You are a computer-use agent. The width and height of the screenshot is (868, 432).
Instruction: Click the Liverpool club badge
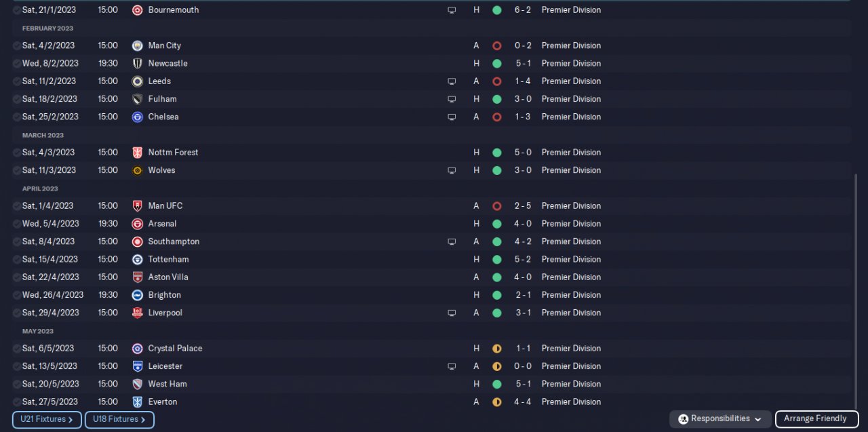coord(137,313)
